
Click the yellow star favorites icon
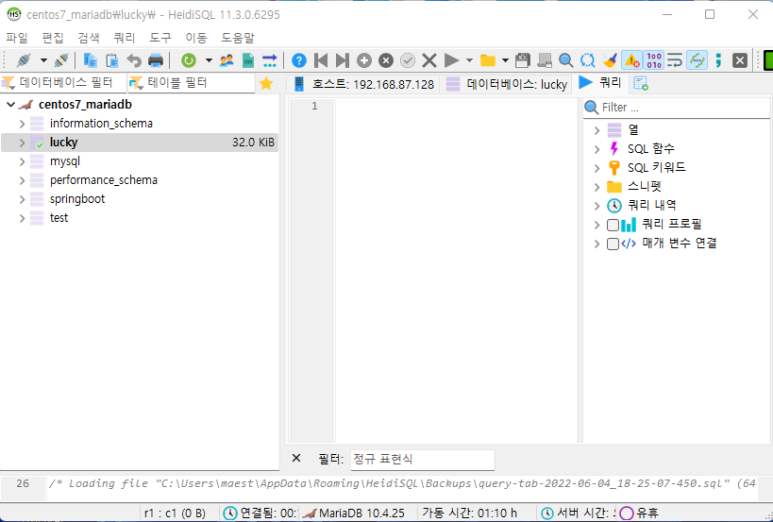click(266, 83)
